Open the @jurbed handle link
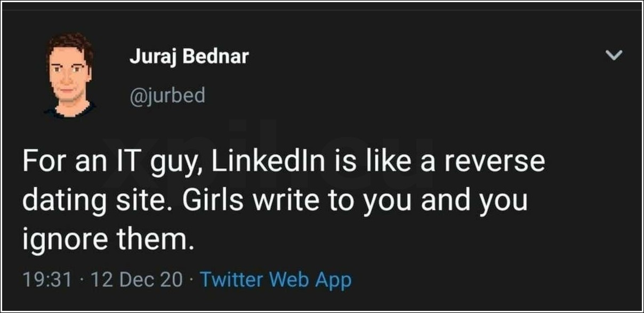644x313 pixels. coord(167,95)
